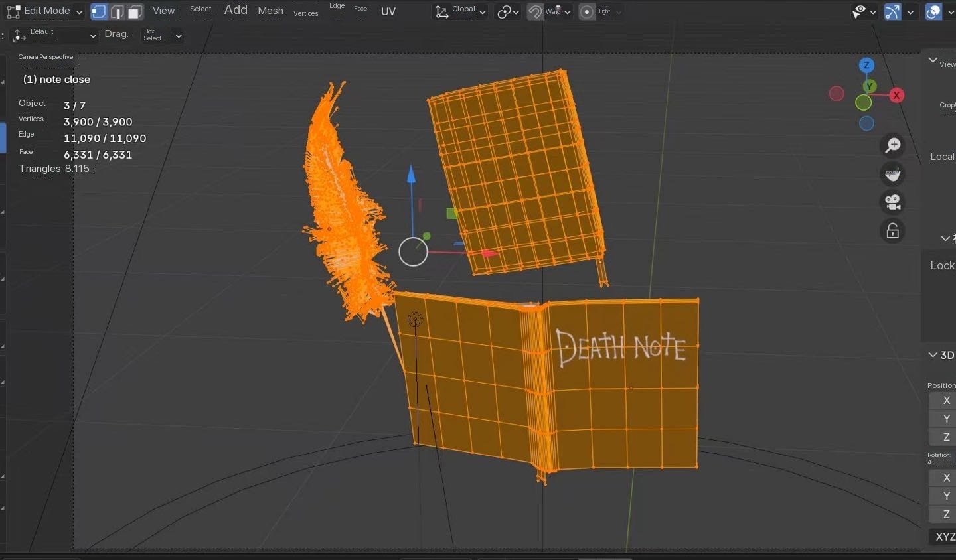Toggle camera view with camera icon

point(893,202)
